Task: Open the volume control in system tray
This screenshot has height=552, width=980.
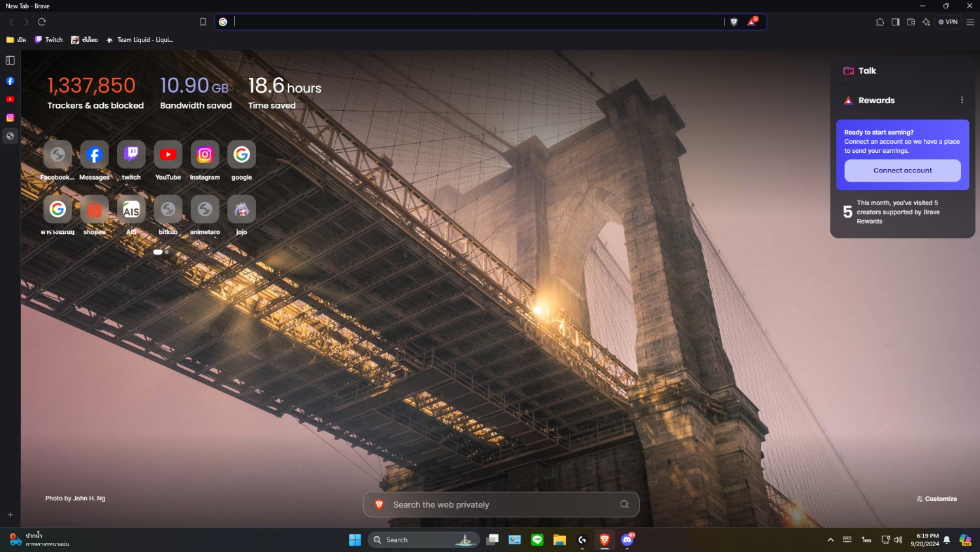Action: (x=898, y=540)
